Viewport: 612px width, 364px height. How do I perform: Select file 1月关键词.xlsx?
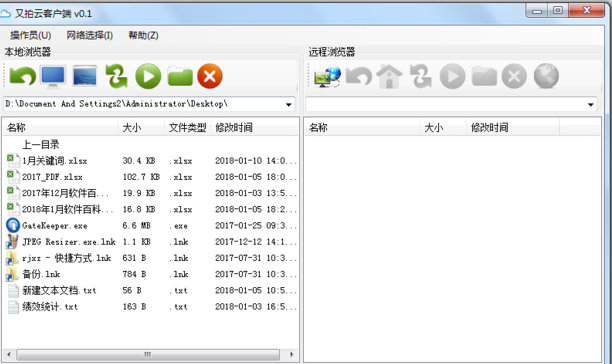click(x=55, y=161)
